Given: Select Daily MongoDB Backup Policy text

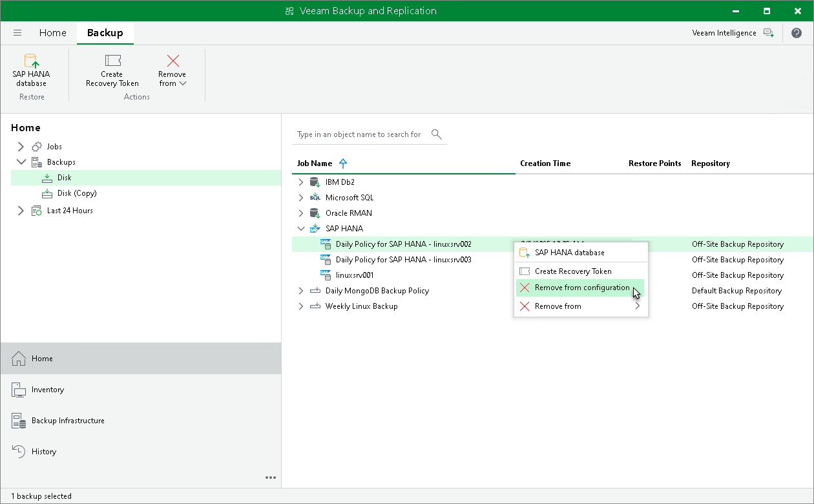Looking at the screenshot, I should click(377, 291).
